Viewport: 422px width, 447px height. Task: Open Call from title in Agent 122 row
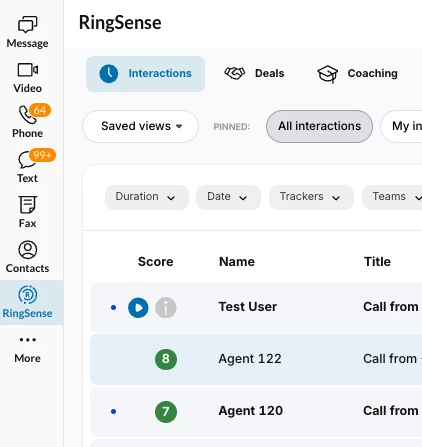click(x=391, y=359)
